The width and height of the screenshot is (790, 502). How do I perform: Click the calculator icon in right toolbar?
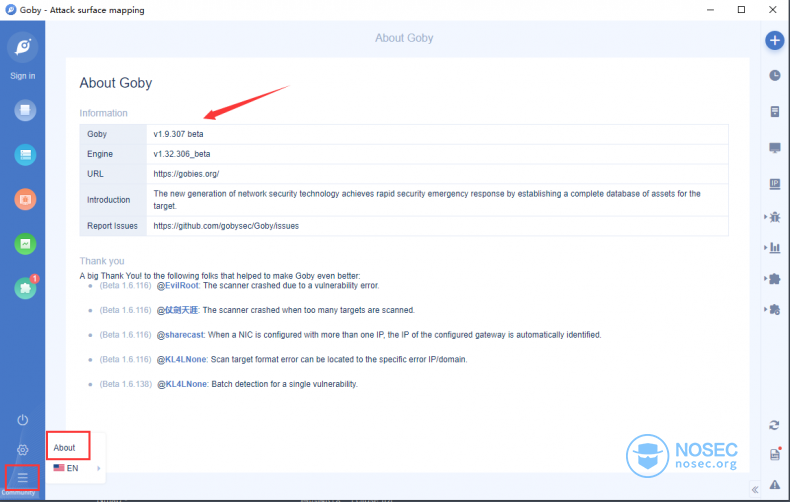[775, 111]
